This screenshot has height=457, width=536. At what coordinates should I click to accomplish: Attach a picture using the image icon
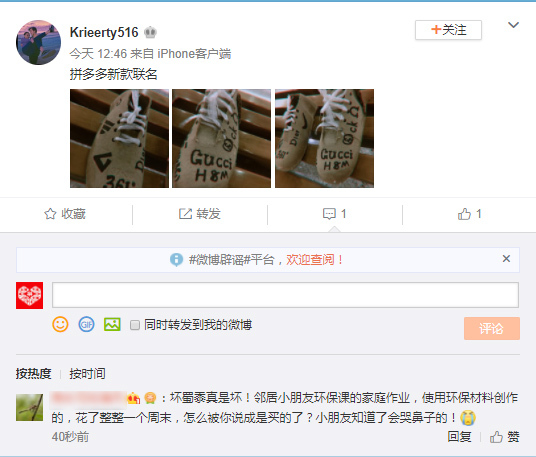(x=112, y=324)
